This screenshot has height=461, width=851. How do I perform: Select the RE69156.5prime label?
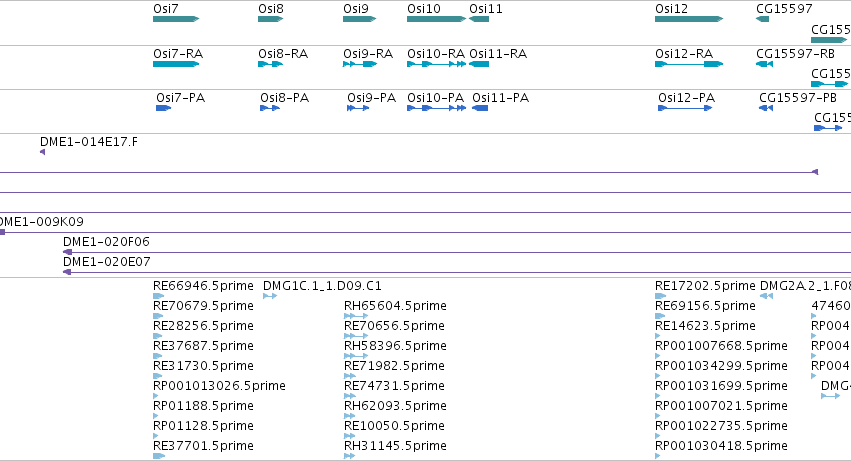click(x=705, y=306)
